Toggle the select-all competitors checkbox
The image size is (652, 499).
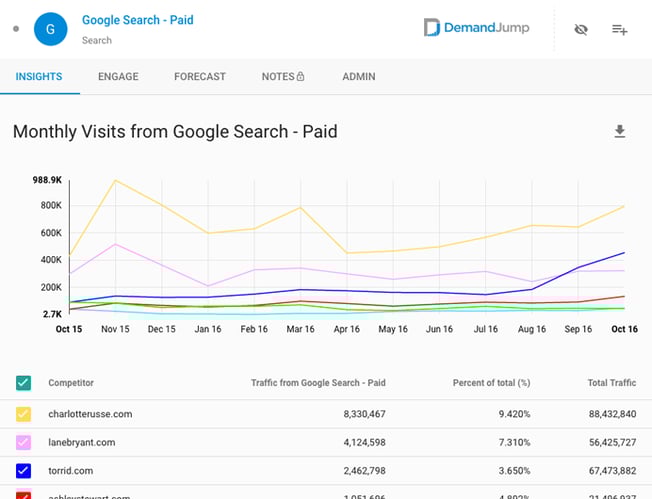coord(23,383)
